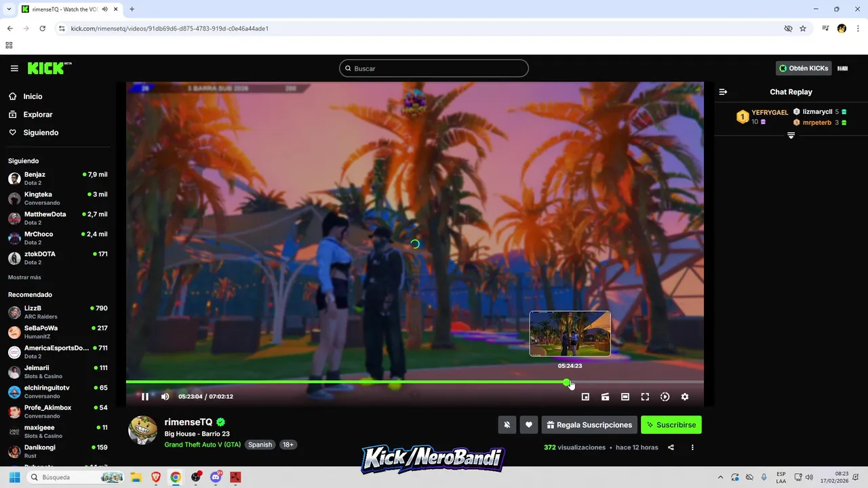
Task: Click mrpeterb in chat leaderboard
Action: pyautogui.click(x=817, y=123)
